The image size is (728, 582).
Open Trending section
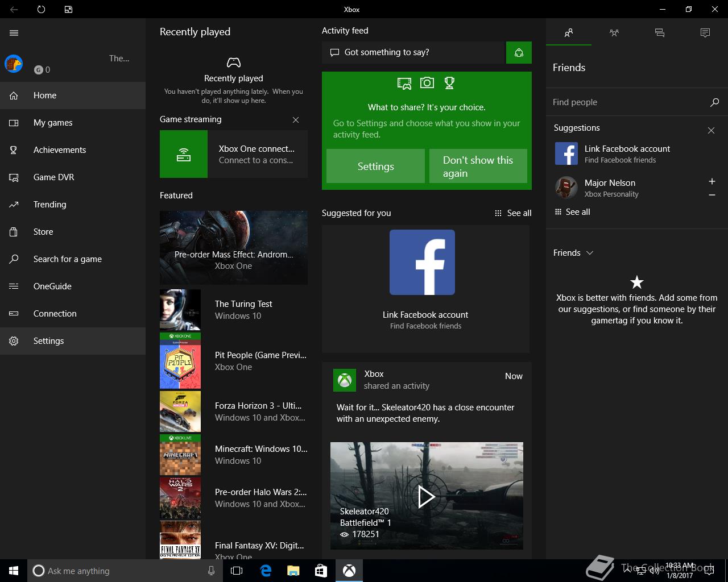[x=73, y=205]
